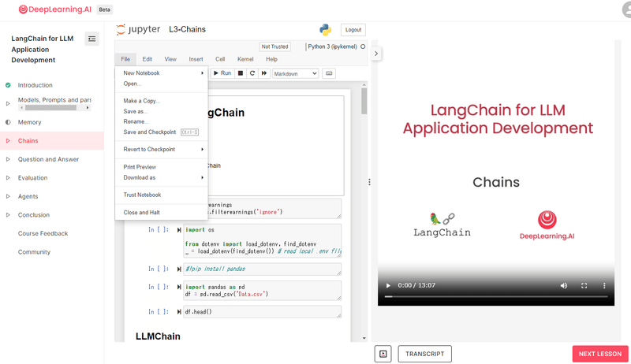Click the DeepLearning.AI logo

coord(55,9)
